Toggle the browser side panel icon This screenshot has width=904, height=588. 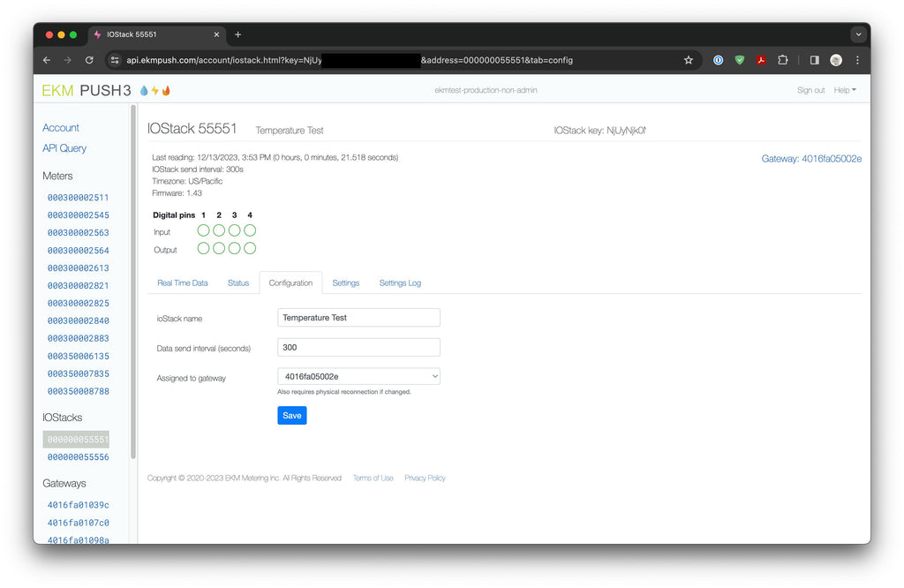[x=814, y=60]
